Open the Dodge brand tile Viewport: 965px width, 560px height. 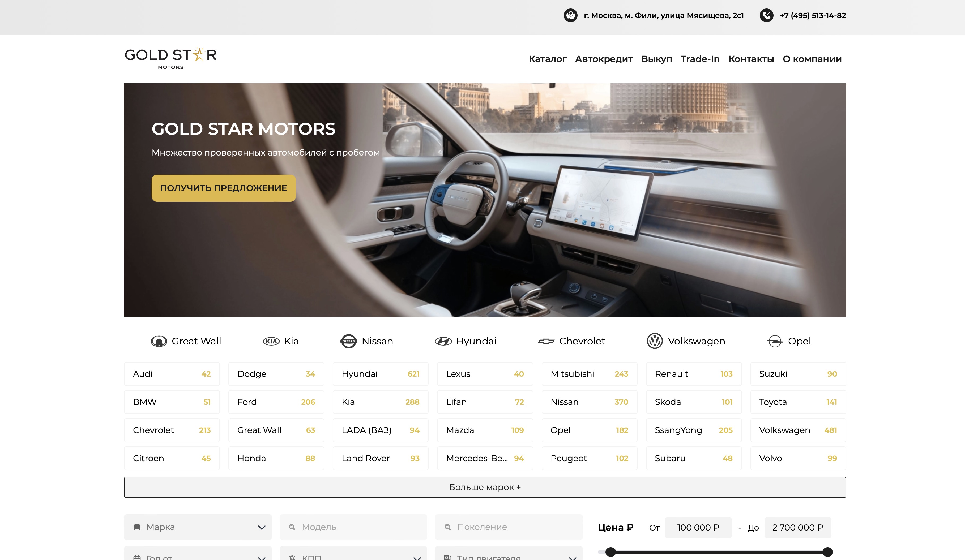point(276,374)
